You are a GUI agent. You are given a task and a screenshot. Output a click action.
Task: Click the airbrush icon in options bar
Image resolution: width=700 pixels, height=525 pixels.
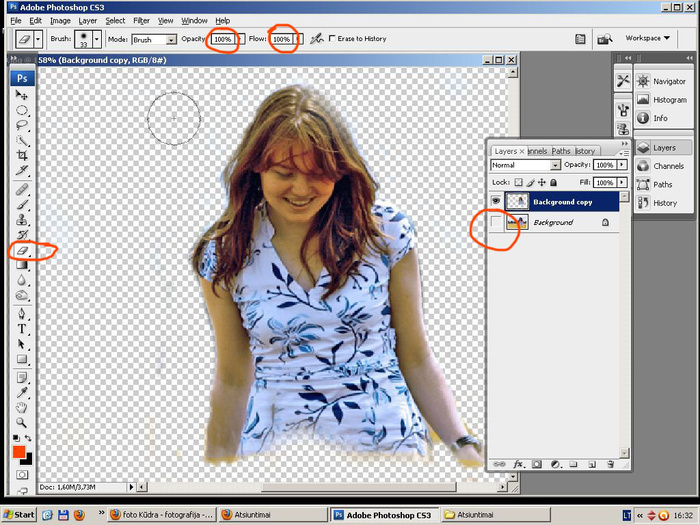click(317, 39)
